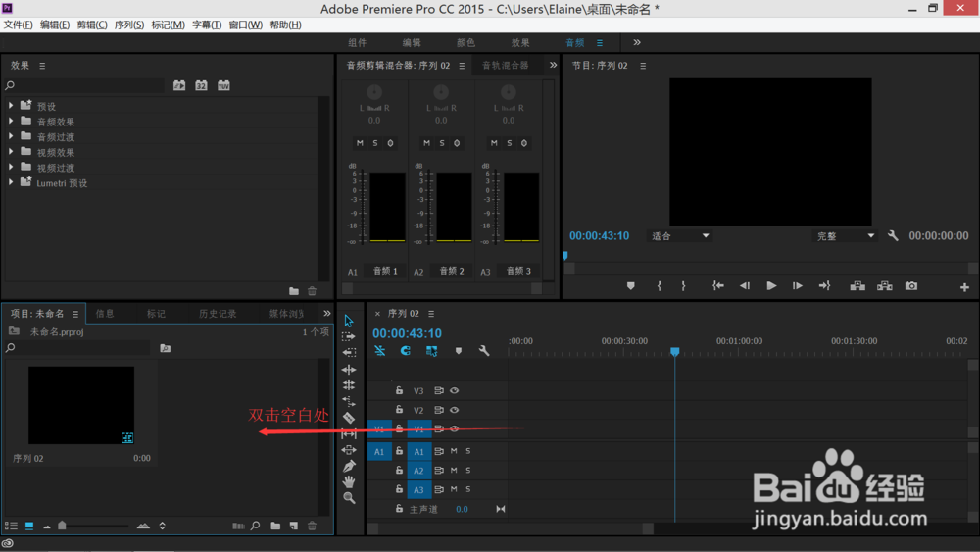Screen dimensions: 980x552
Task: Filter effects by Accelerated Effects icon
Action: pyautogui.click(x=179, y=85)
